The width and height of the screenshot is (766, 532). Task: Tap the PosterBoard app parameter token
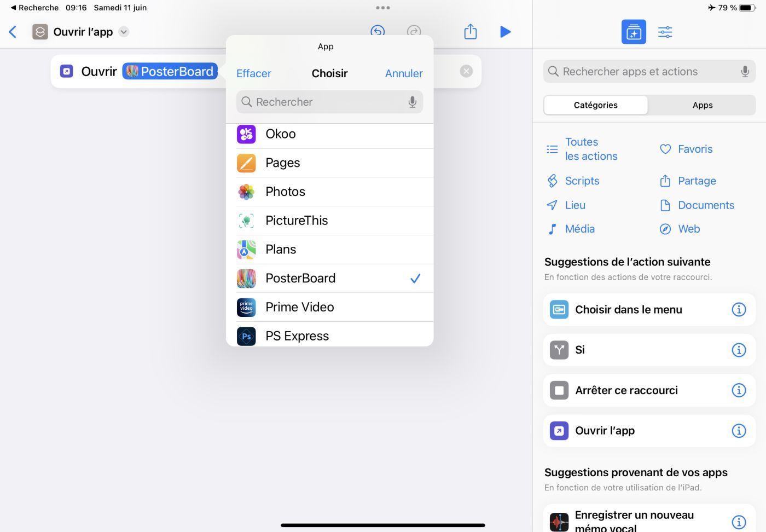(170, 71)
